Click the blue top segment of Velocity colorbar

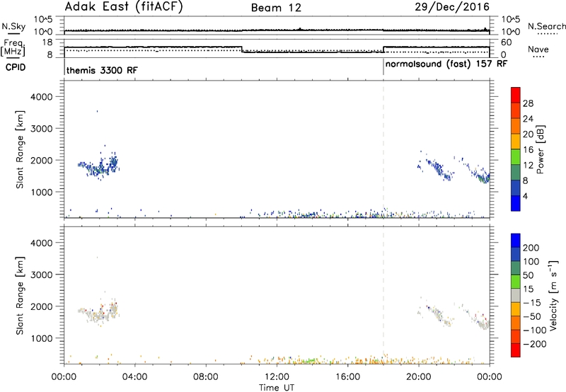point(516,241)
